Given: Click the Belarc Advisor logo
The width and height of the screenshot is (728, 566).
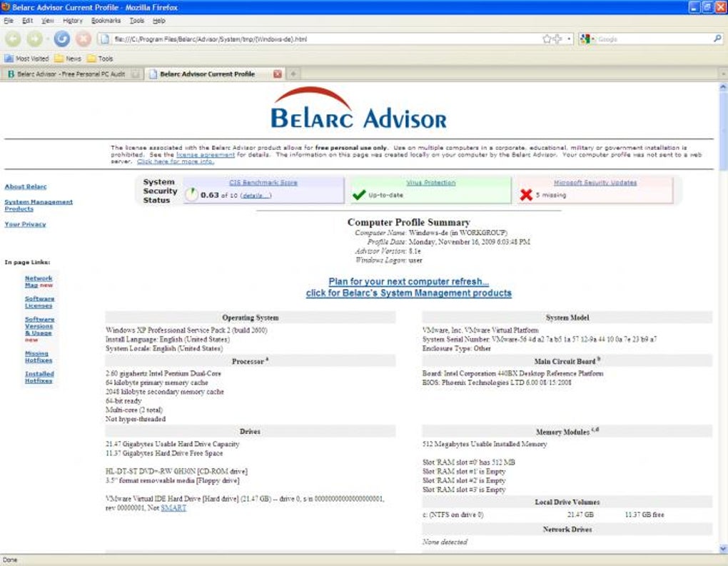Looking at the screenshot, I should pos(358,108).
